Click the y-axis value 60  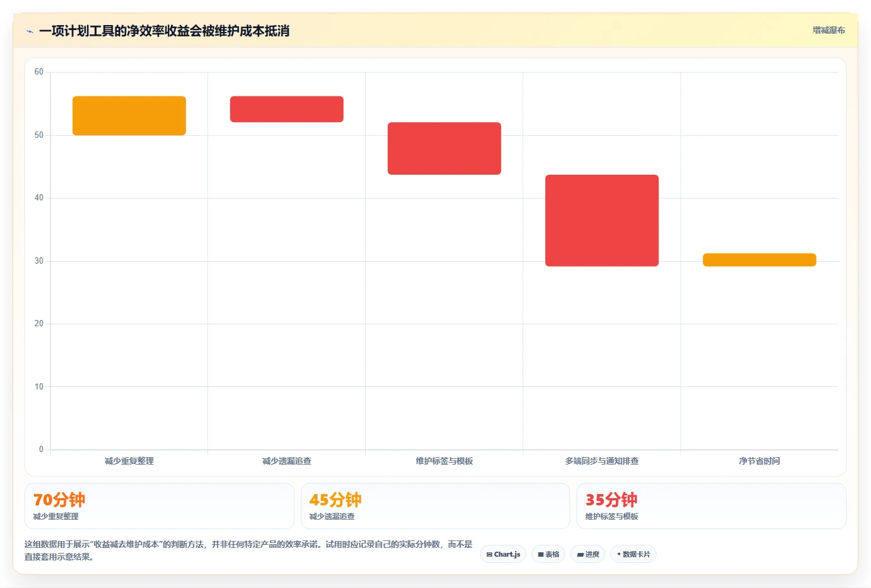click(39, 72)
